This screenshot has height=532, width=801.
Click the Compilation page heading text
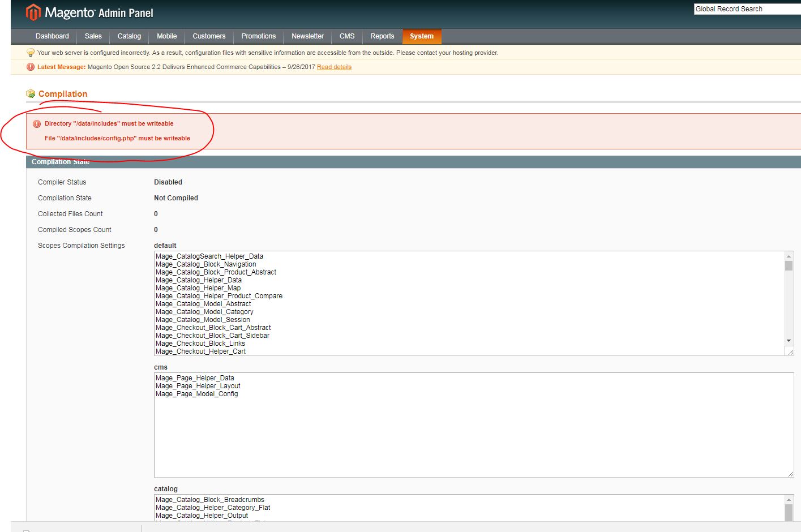pyautogui.click(x=63, y=94)
